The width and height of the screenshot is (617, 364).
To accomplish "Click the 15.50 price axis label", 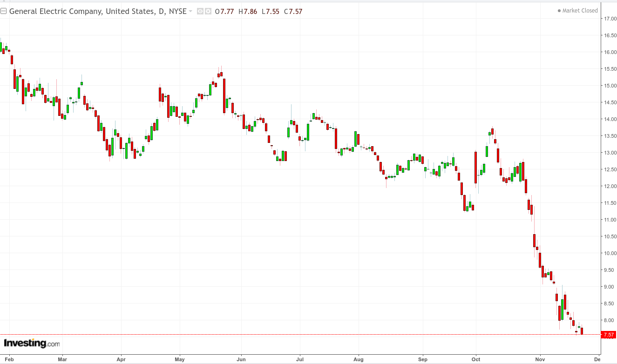I will click(x=610, y=69).
